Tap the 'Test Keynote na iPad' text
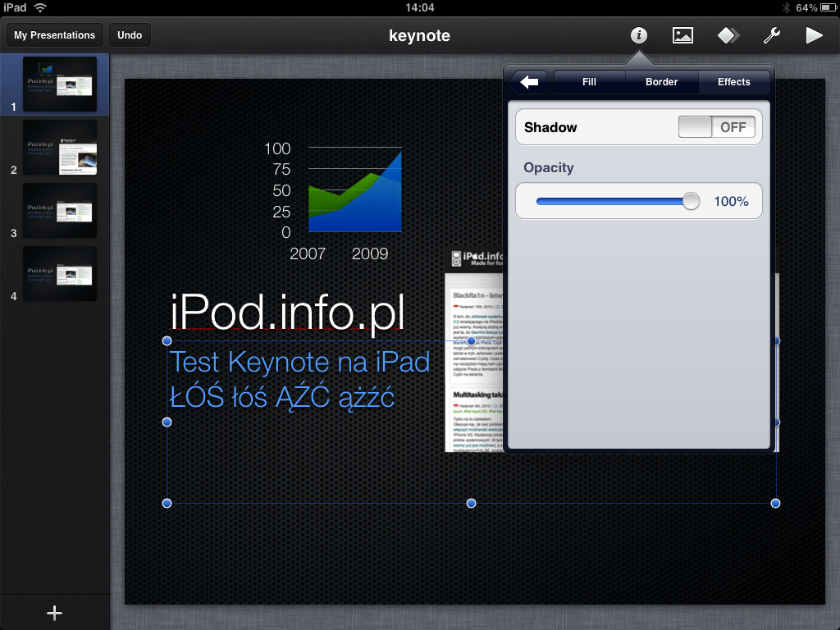 (x=299, y=362)
